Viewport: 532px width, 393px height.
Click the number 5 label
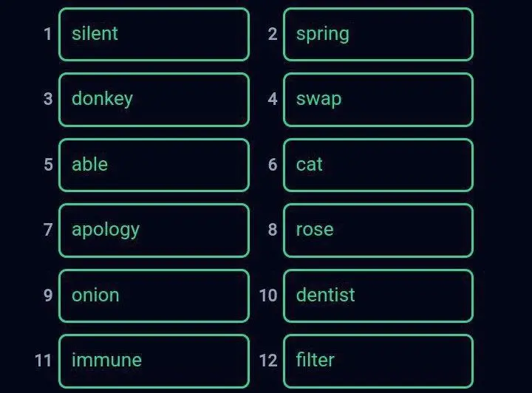click(49, 165)
